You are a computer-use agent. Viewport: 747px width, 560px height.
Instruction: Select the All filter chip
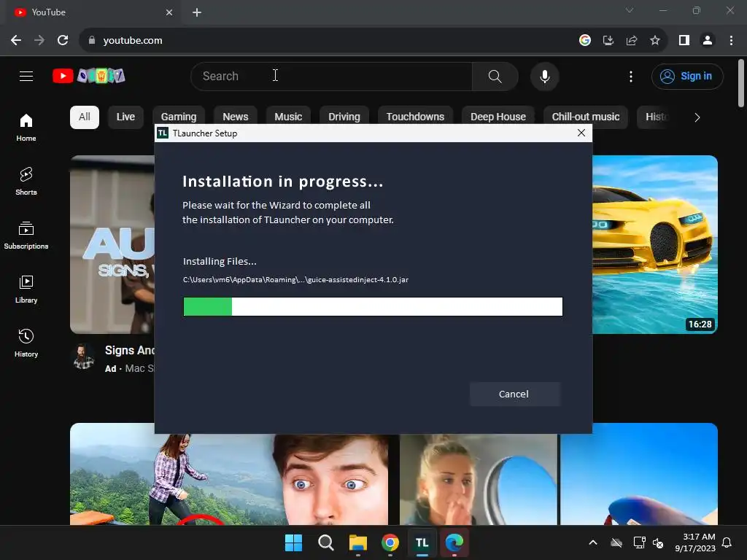pos(85,117)
